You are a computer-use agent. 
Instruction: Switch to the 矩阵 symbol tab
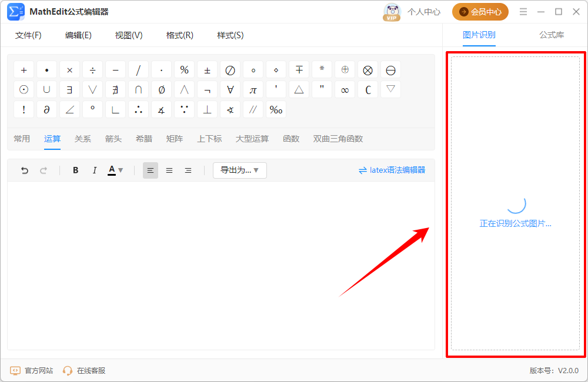pyautogui.click(x=175, y=139)
